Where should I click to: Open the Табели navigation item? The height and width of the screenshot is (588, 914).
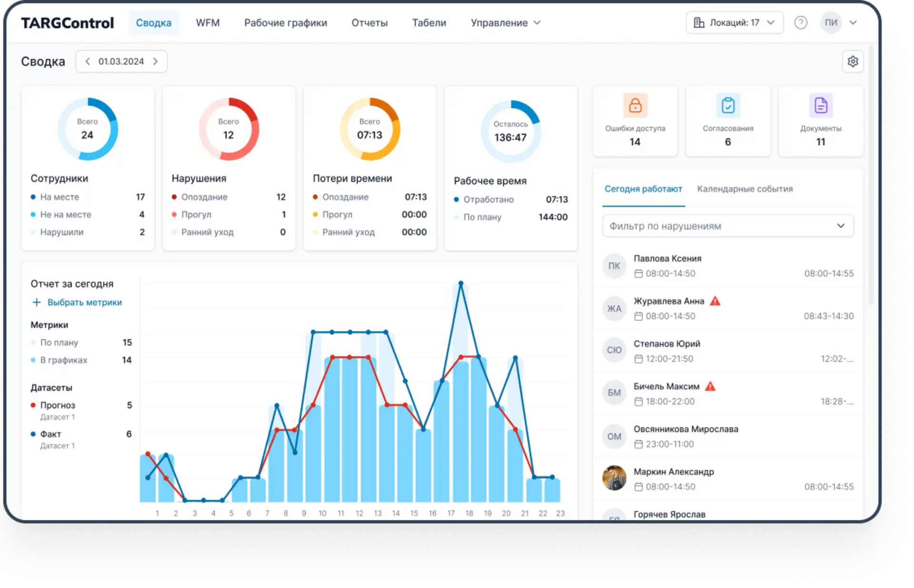click(429, 23)
